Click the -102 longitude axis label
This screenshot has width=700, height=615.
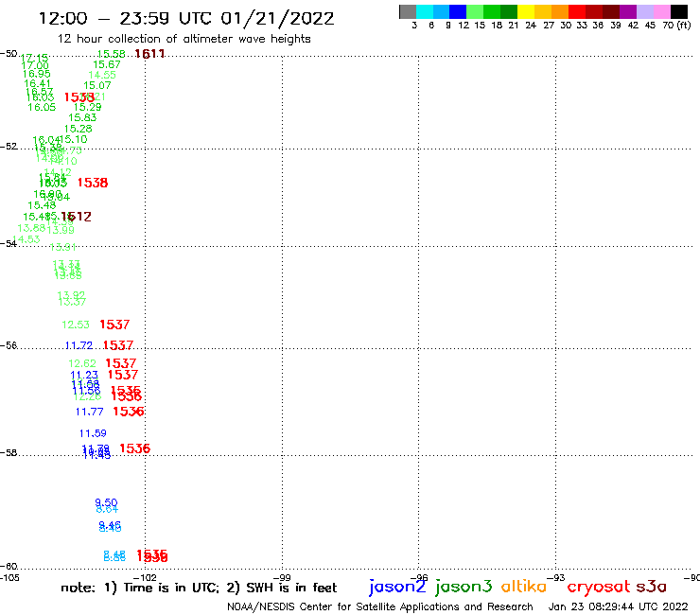coord(146,577)
